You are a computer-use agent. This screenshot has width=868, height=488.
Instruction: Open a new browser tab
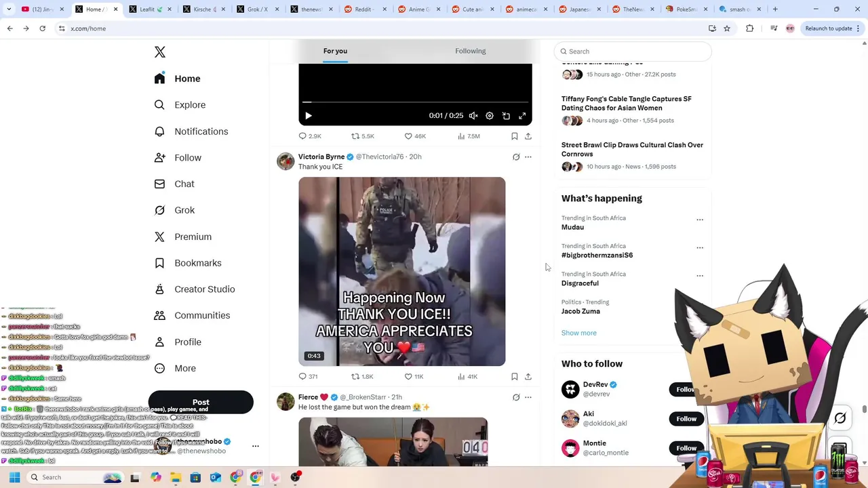click(x=775, y=9)
